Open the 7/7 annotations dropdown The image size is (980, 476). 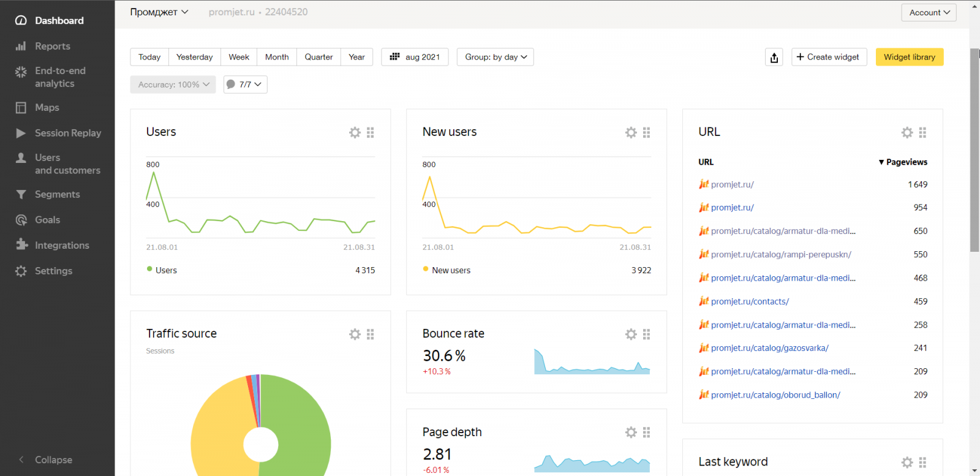(x=245, y=85)
